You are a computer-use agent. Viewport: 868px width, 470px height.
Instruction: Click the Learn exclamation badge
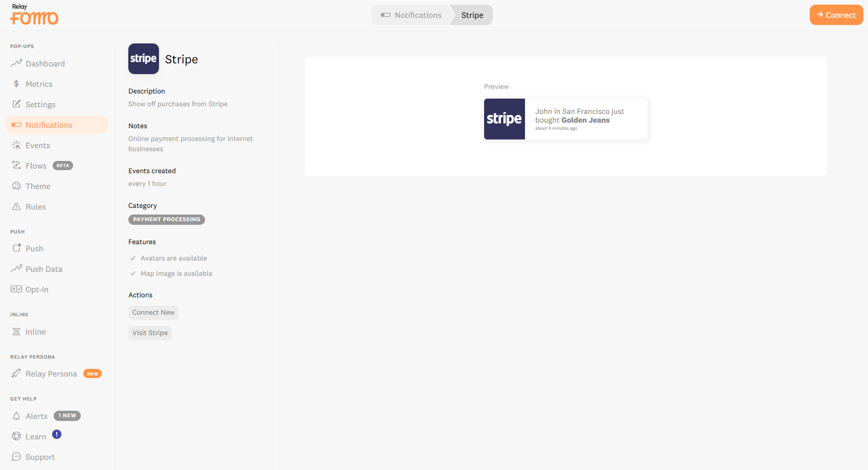[57, 434]
